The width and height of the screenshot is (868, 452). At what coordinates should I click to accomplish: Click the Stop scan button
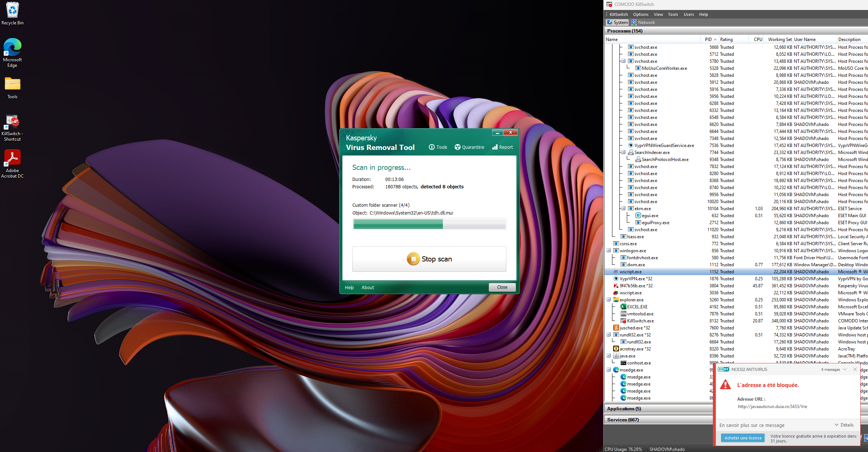(429, 259)
